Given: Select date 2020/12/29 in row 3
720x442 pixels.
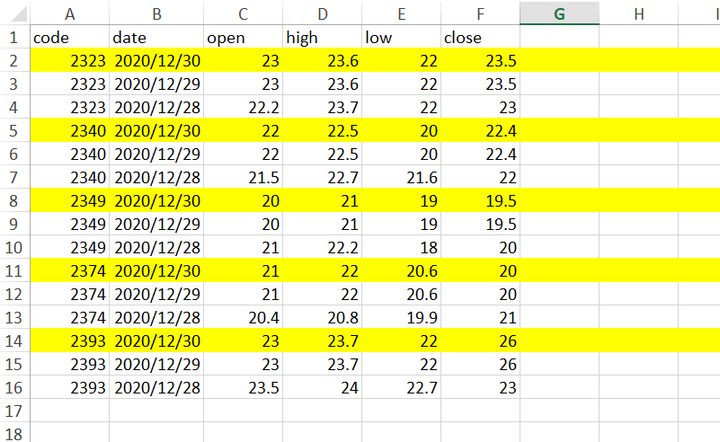Looking at the screenshot, I should click(157, 84).
